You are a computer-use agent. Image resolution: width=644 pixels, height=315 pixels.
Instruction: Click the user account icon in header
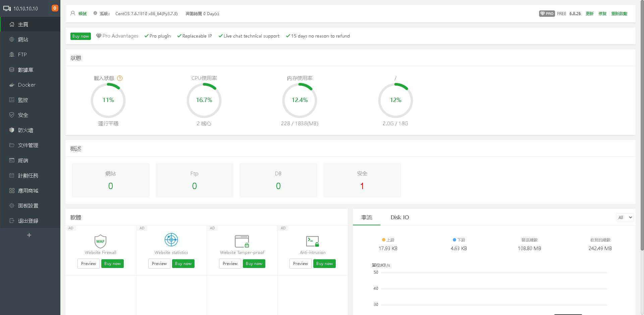pos(73,13)
